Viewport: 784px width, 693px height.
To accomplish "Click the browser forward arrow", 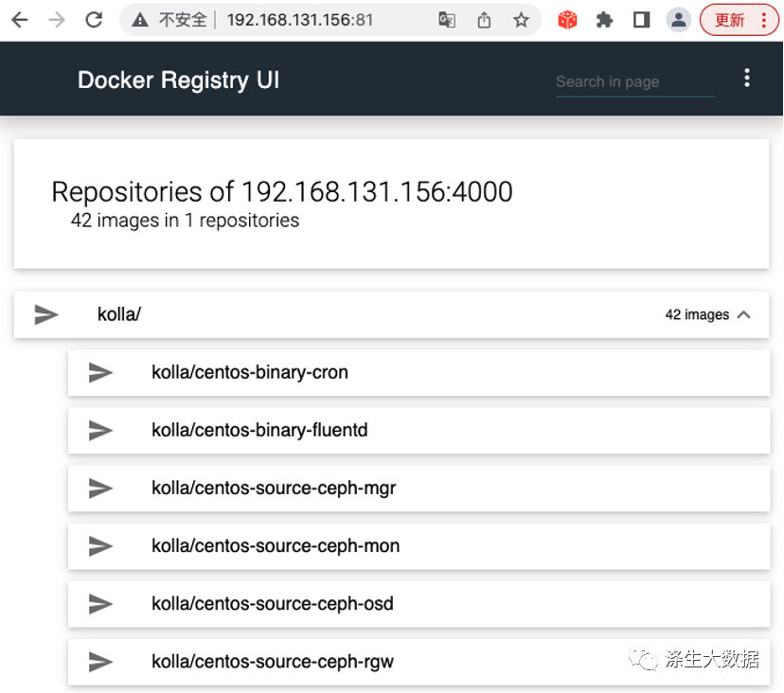I will pyautogui.click(x=57, y=20).
